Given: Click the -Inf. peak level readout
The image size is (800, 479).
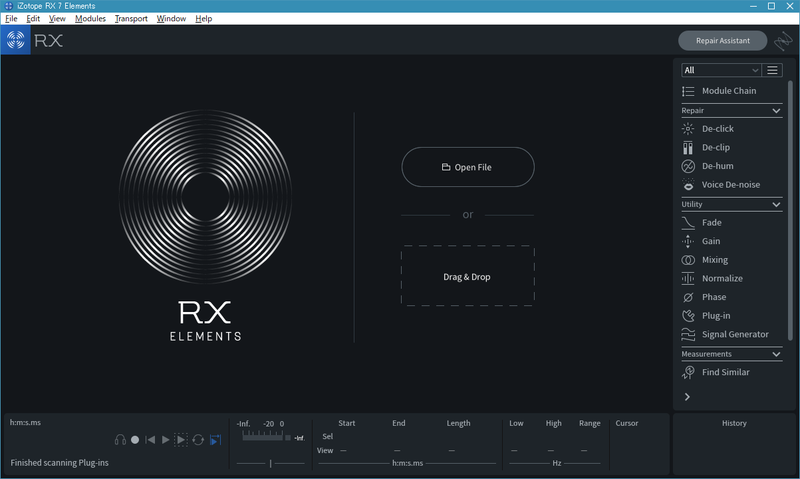Looking at the screenshot, I should pos(299,438).
